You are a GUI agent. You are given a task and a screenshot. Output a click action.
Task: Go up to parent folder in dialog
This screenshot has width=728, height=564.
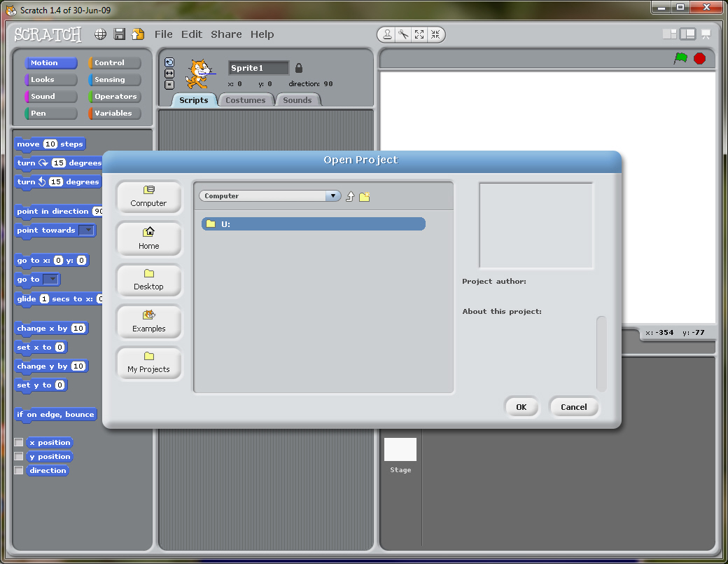pyautogui.click(x=350, y=196)
